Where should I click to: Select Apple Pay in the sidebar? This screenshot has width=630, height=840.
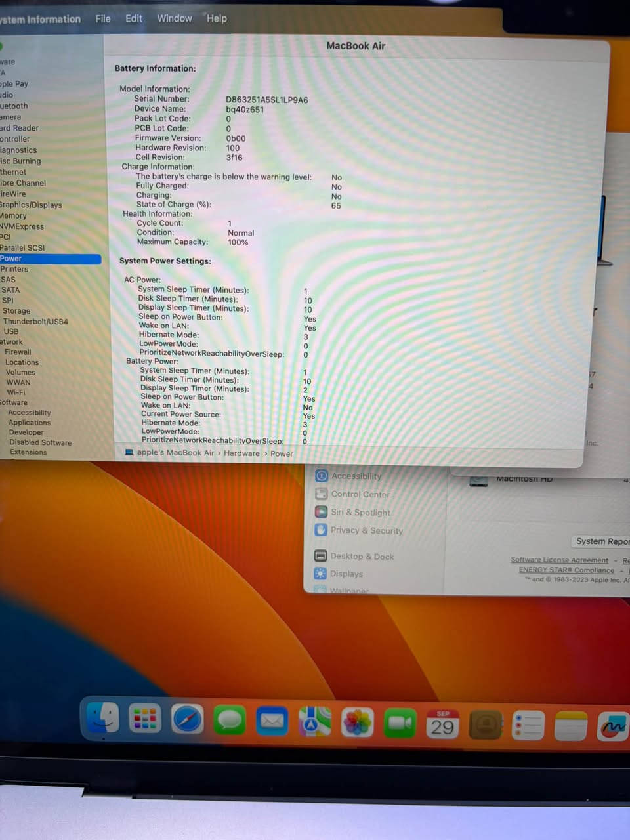[x=14, y=84]
